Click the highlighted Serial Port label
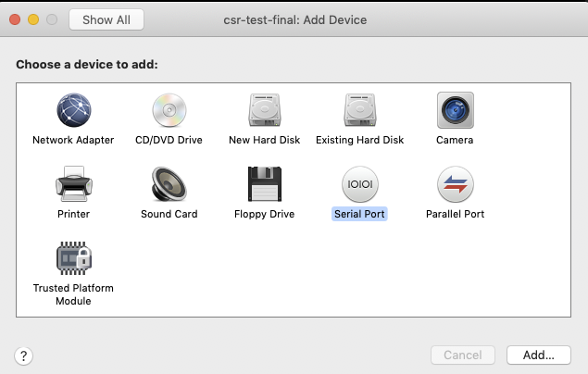Screen dimensions: 588x374 tap(359, 214)
